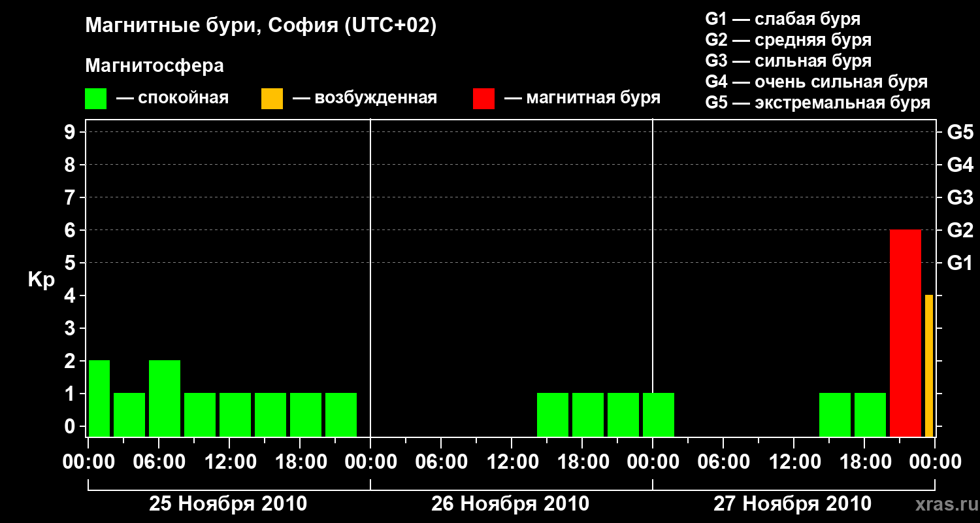Click the 'Магнитосфера' heading
This screenshot has height=523, width=980.
click(x=154, y=66)
